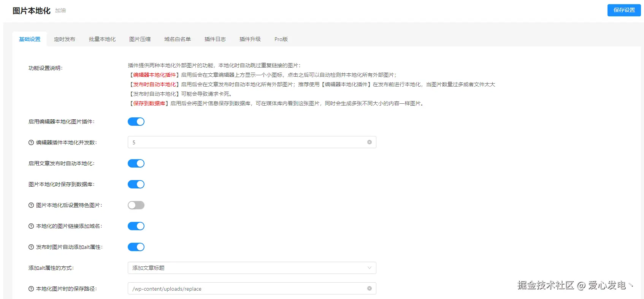Clear the save path field with its X icon
The width and height of the screenshot is (644, 299).
point(369,288)
